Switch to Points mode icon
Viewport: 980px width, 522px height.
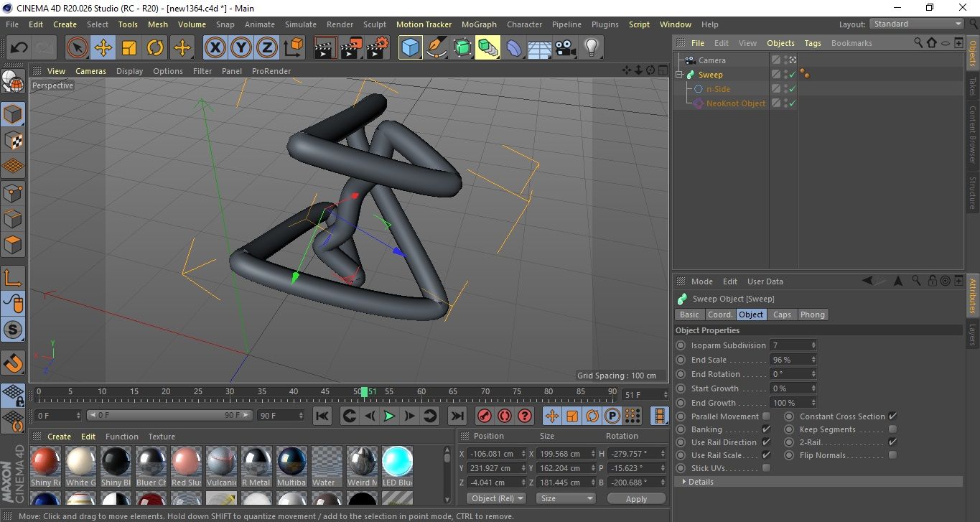(x=13, y=192)
